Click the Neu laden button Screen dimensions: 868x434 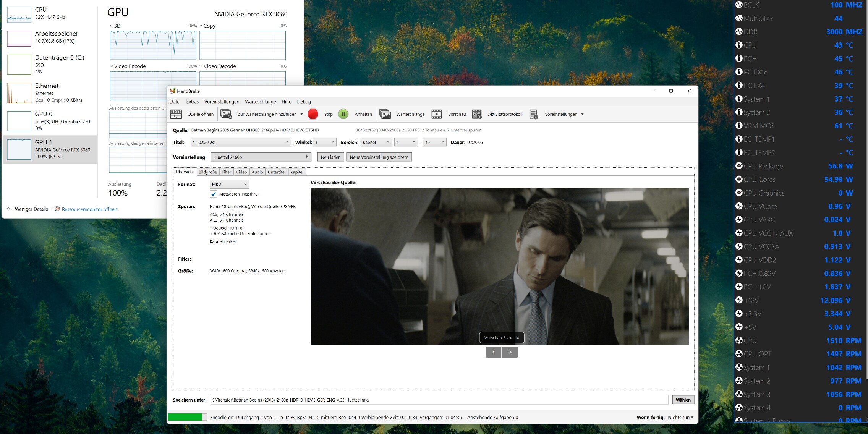click(330, 157)
